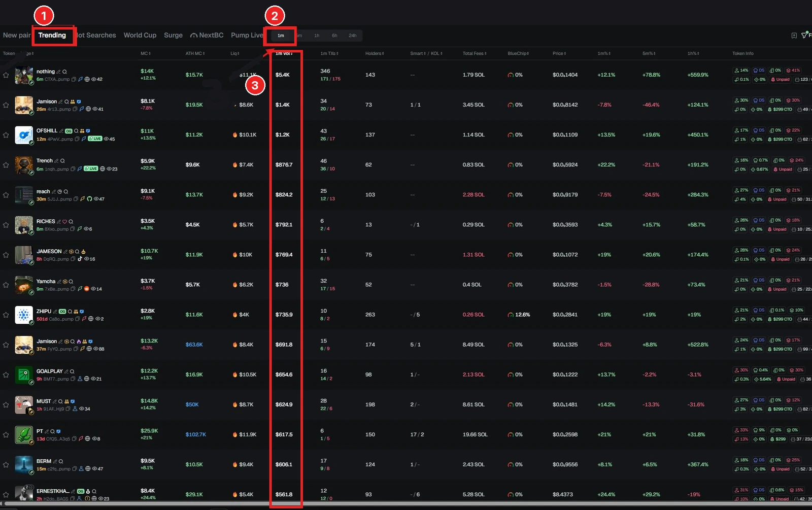Screen dimensions: 812x510
Task: Favorite the 'nothing' token with star
Action: click(x=6, y=75)
